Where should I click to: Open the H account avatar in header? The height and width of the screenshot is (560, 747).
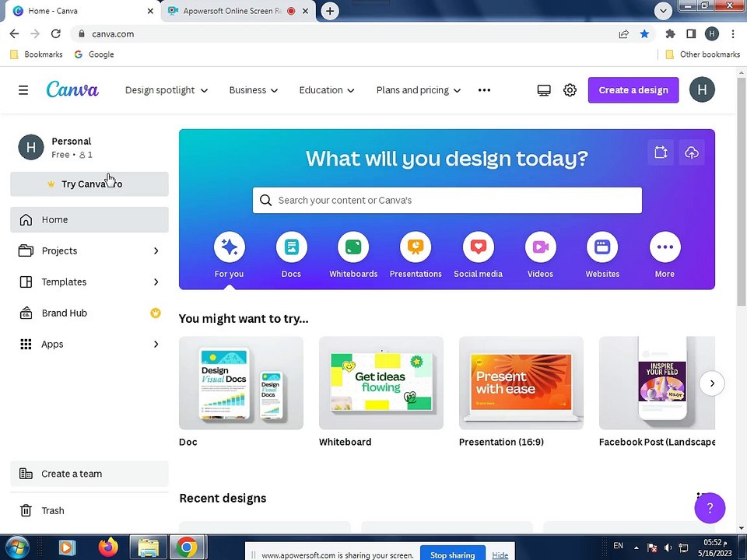(x=702, y=89)
